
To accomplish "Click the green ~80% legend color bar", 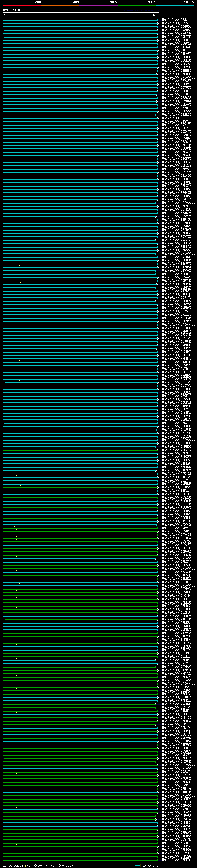I will [136, 6].
